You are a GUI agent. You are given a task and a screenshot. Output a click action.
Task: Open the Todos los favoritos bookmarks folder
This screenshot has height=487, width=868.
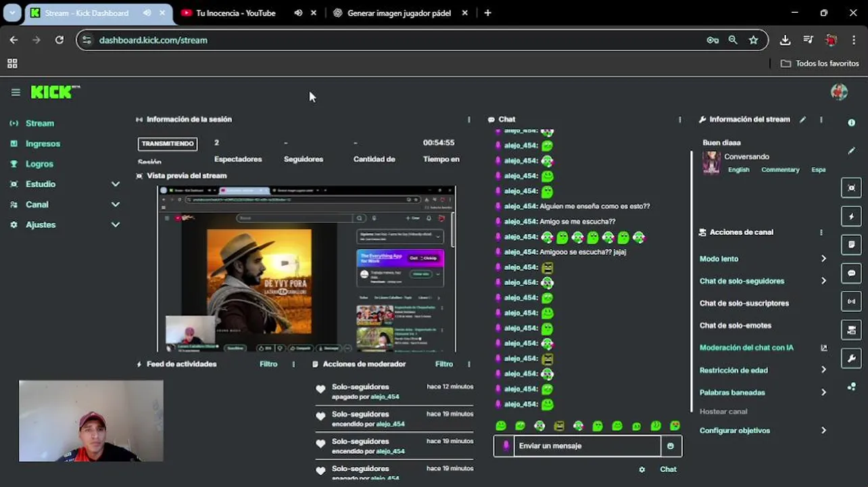click(819, 64)
